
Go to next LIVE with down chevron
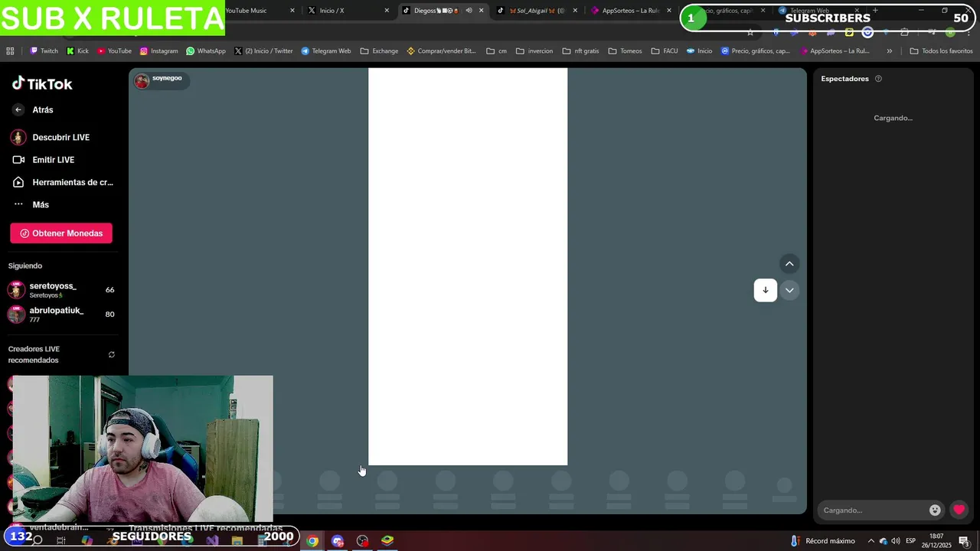(789, 290)
